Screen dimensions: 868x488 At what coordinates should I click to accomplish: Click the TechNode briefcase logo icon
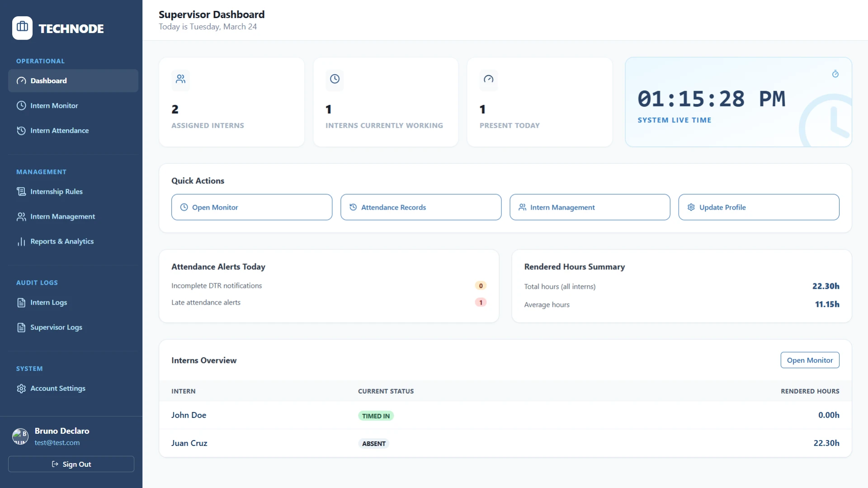(x=22, y=28)
